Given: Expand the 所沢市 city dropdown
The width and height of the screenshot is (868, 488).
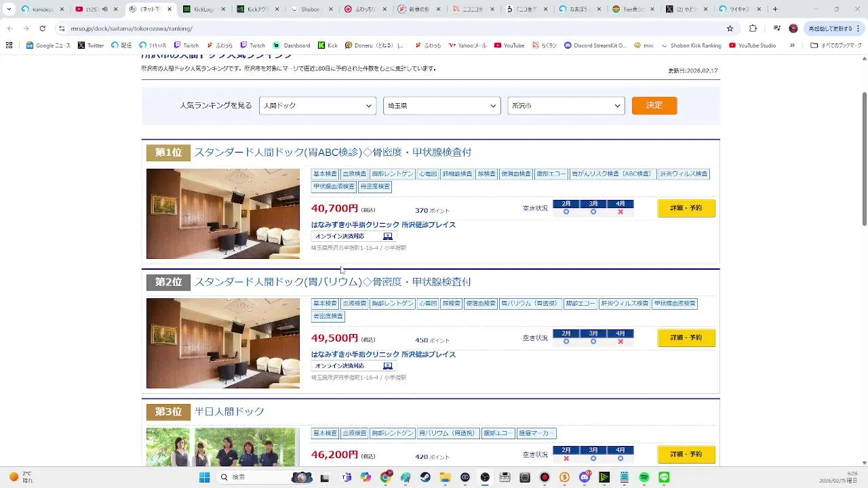Looking at the screenshot, I should (x=566, y=106).
